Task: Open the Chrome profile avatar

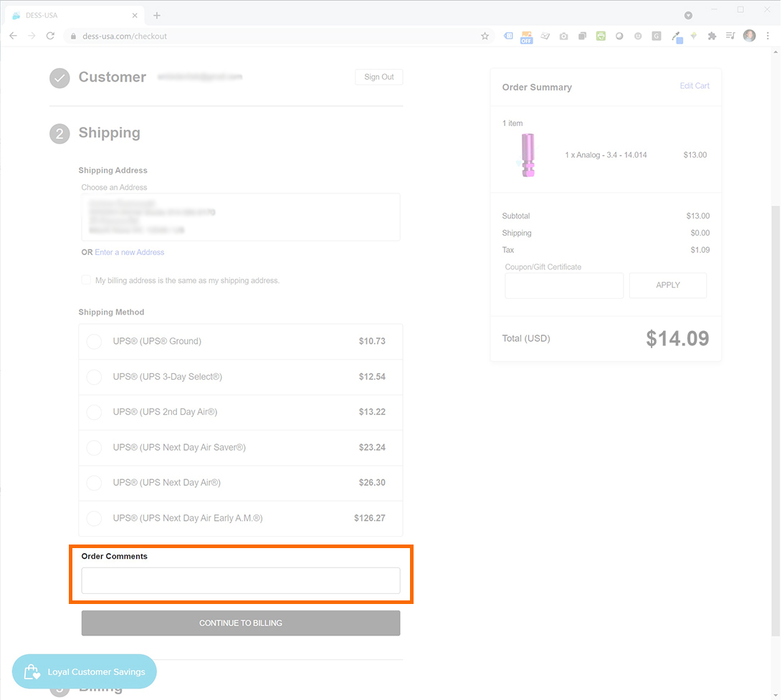Action: pyautogui.click(x=749, y=35)
